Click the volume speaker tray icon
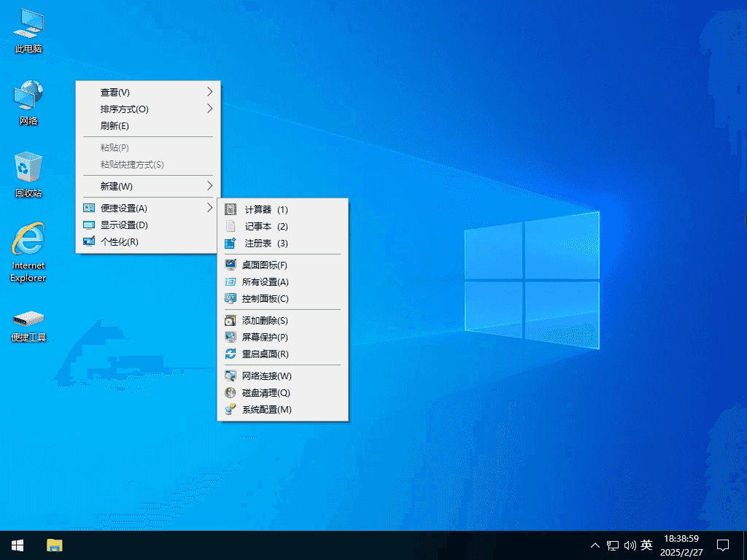The image size is (747, 560). click(x=630, y=545)
